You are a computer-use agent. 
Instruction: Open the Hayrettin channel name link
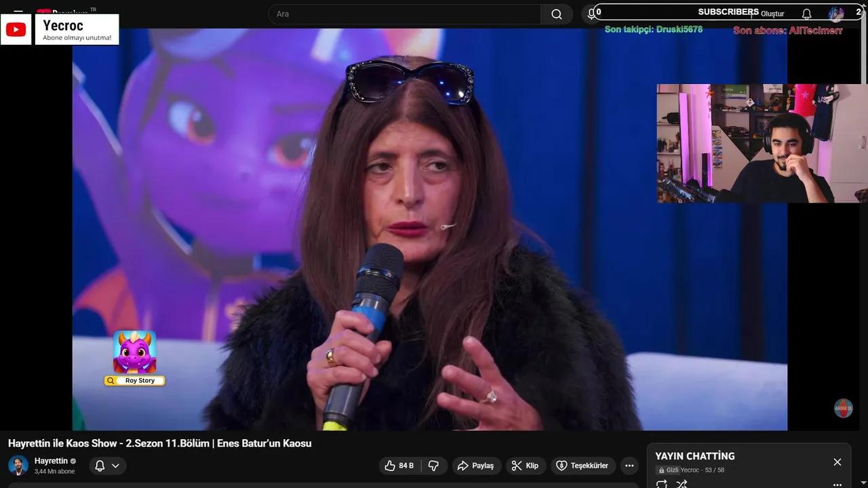tap(52, 461)
